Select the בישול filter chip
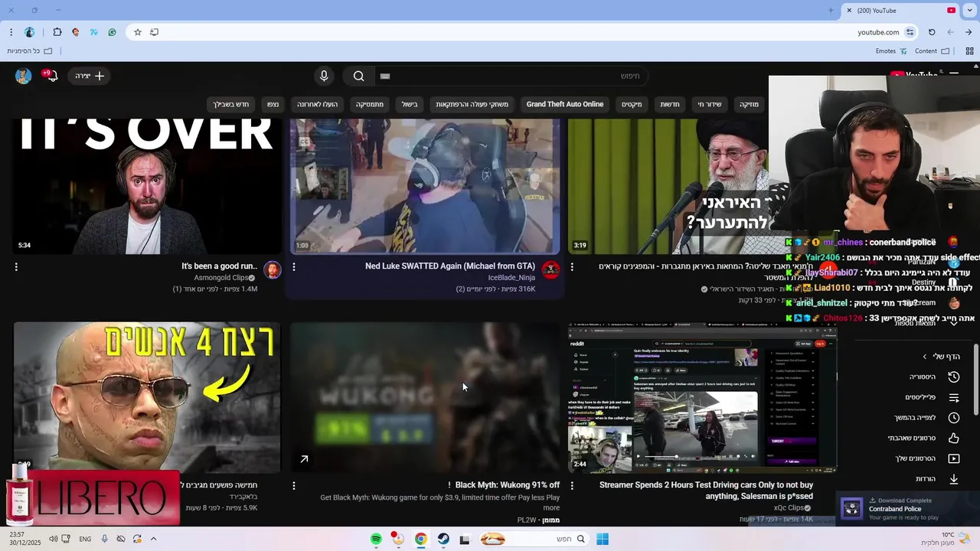The height and width of the screenshot is (551, 980). click(410, 104)
